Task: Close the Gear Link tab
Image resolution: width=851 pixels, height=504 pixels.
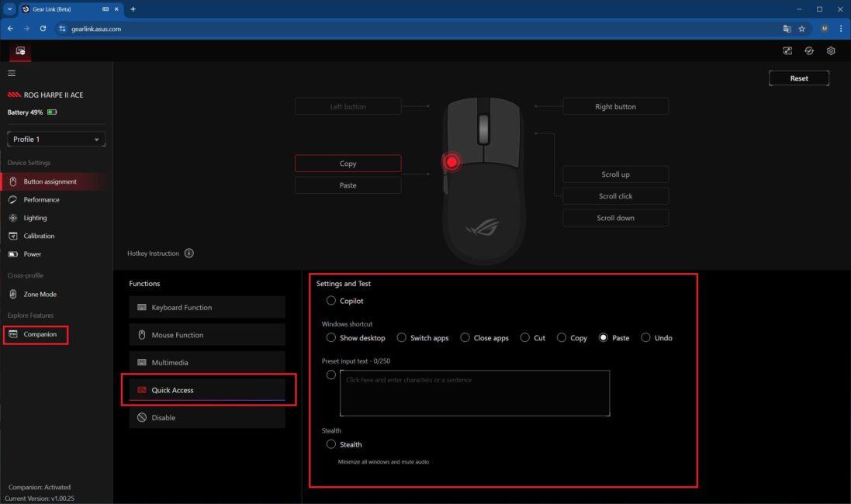Action: pyautogui.click(x=116, y=9)
